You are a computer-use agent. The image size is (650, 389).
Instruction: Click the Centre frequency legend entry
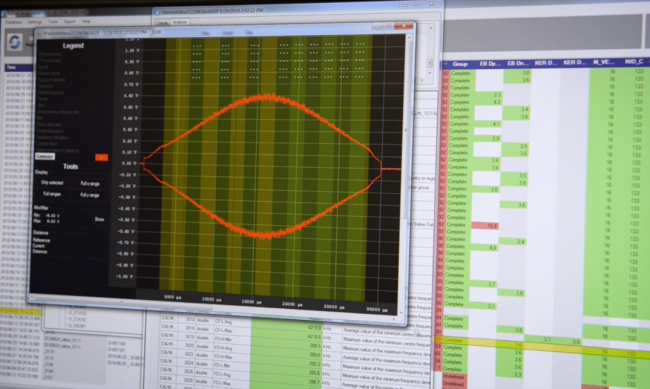point(49,131)
